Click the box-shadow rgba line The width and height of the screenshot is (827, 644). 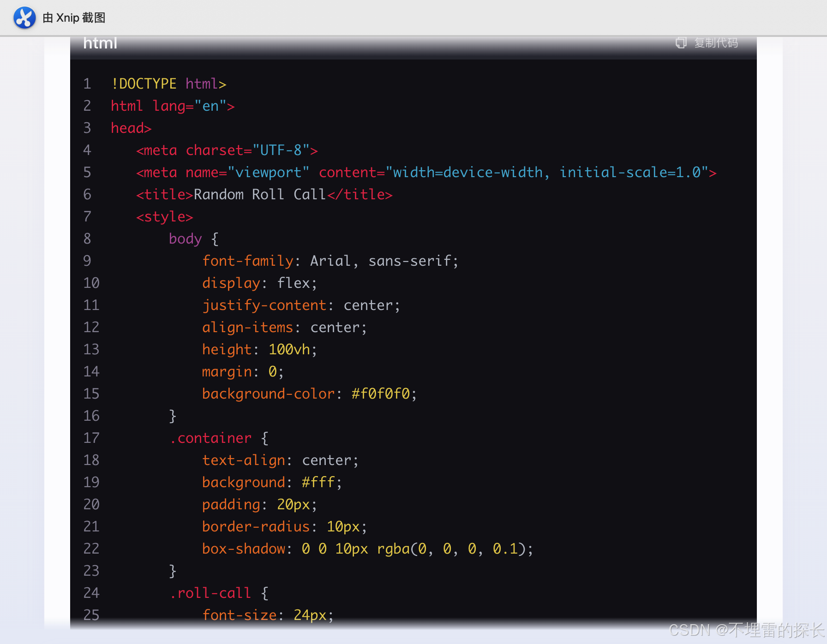368,549
